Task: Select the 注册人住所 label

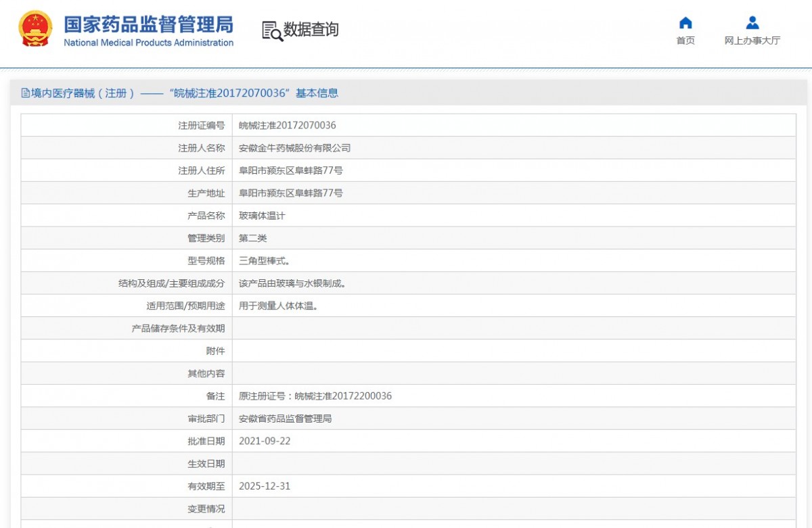Action: [201, 170]
